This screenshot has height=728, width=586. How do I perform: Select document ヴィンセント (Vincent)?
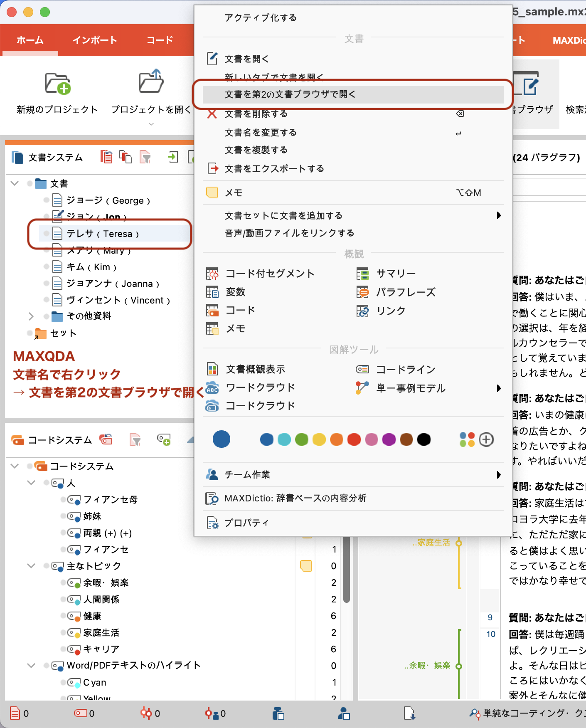pyautogui.click(x=118, y=300)
